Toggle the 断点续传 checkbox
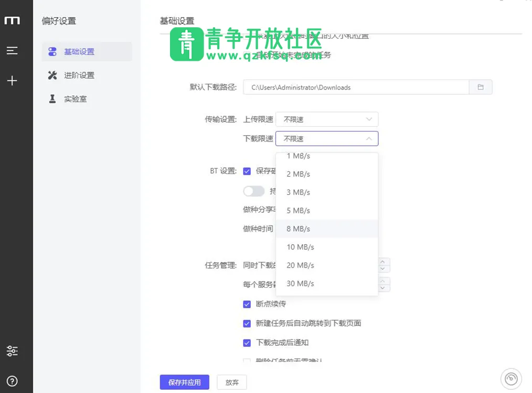 pos(247,304)
